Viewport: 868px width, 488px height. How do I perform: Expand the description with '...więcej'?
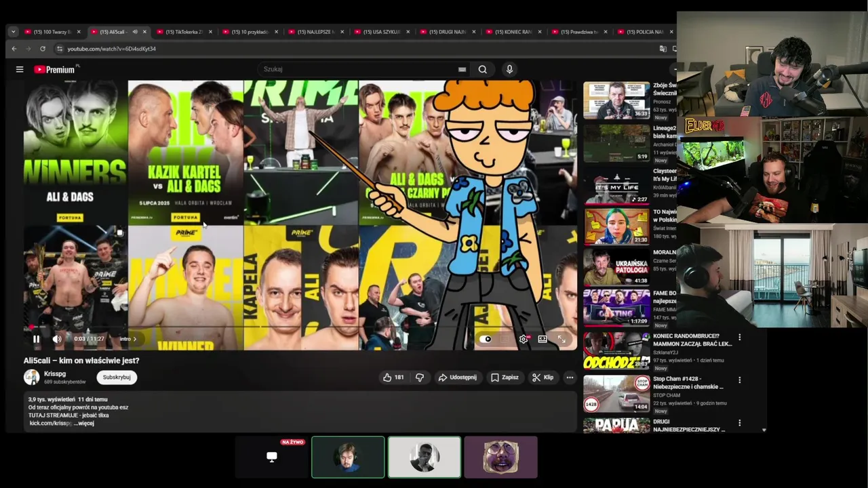[x=84, y=424]
